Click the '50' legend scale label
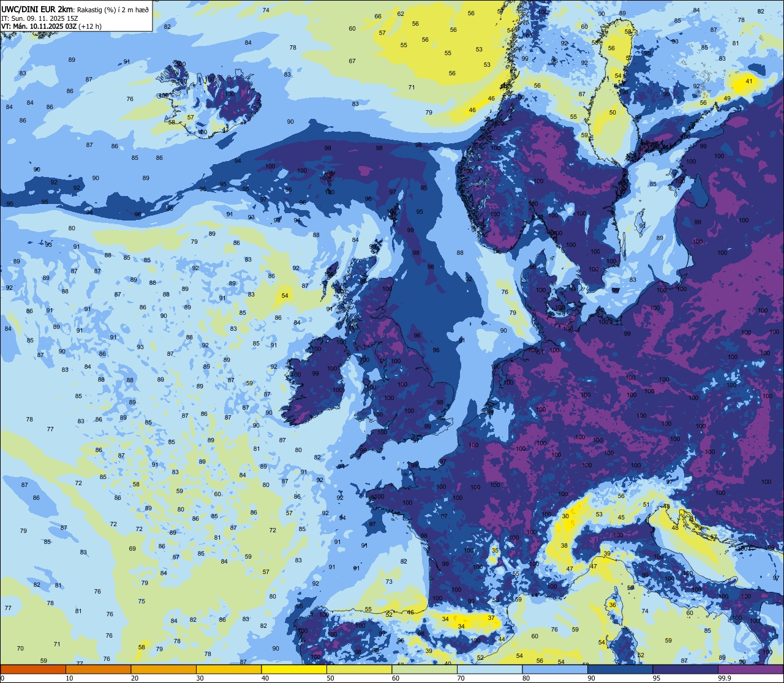The image size is (784, 683). pos(330,678)
